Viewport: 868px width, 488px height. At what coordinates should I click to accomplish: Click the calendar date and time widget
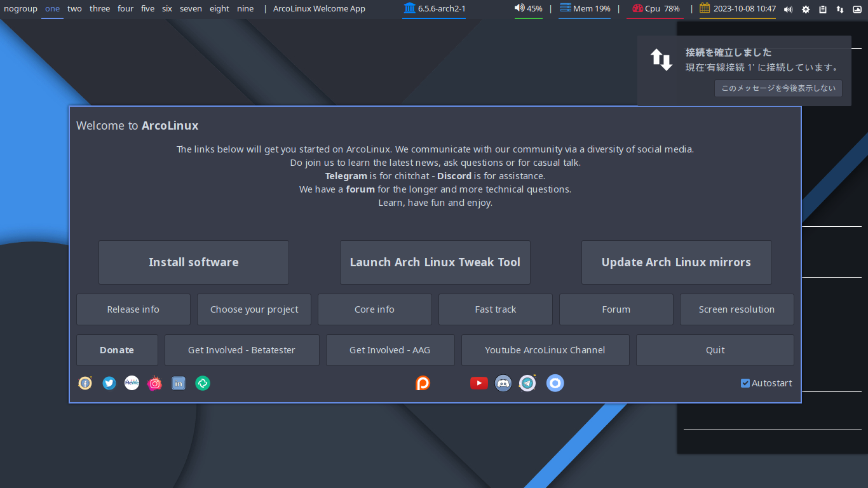pyautogui.click(x=738, y=9)
